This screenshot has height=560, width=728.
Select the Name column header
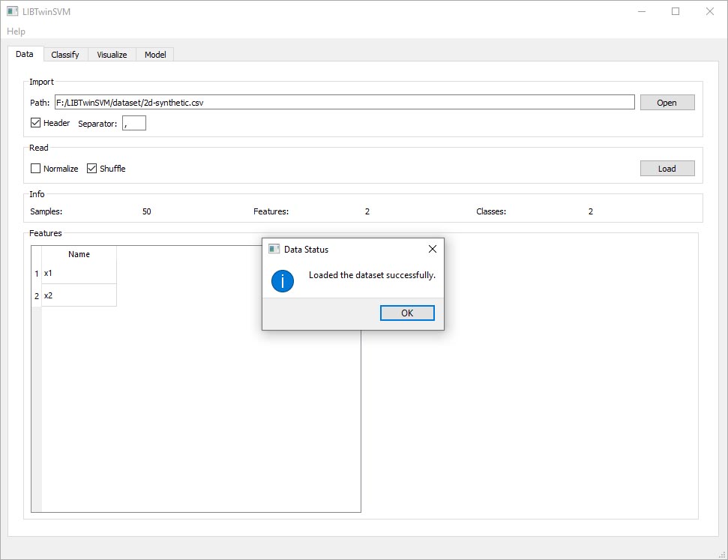(79, 254)
